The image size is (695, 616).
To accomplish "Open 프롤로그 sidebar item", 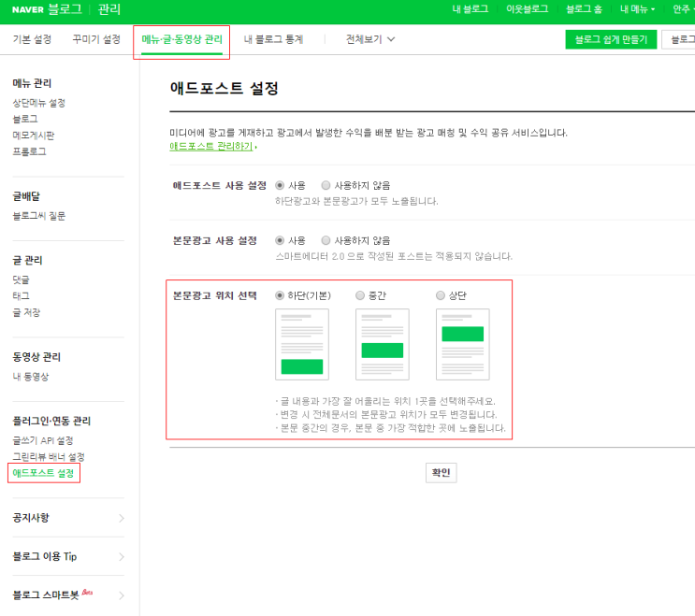I will pos(29,151).
